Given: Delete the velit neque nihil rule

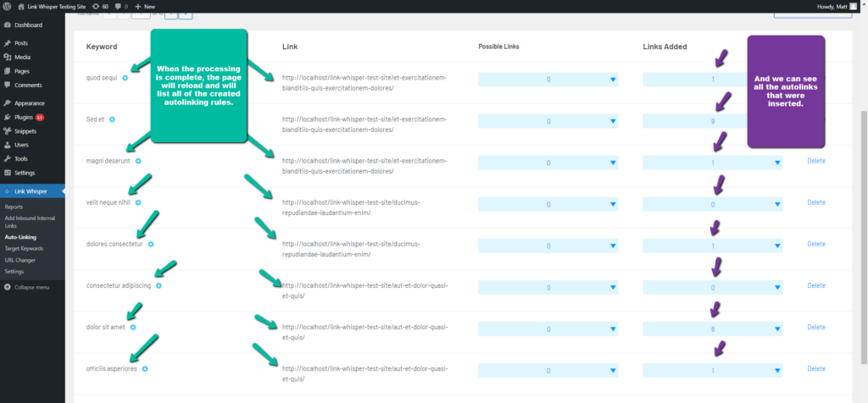Looking at the screenshot, I should coord(816,202).
